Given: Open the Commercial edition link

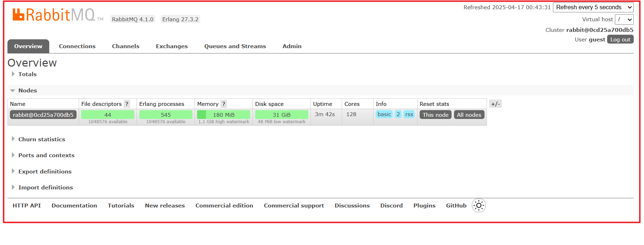Looking at the screenshot, I should (224, 205).
